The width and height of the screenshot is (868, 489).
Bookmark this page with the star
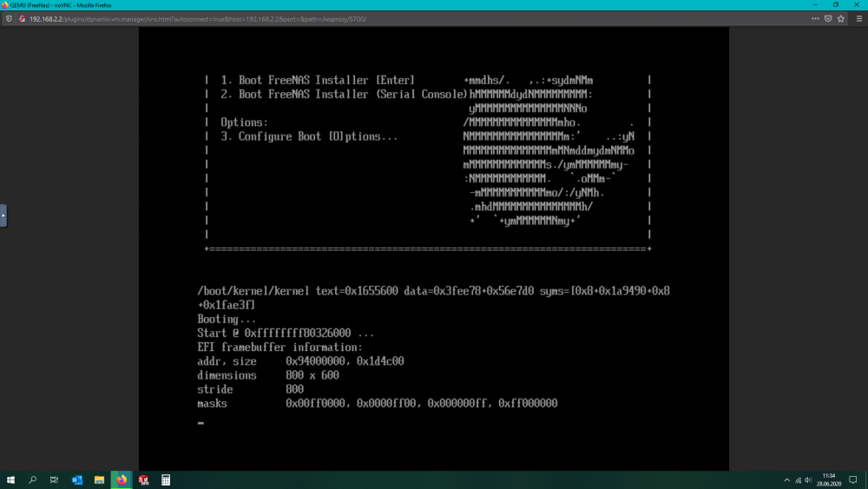click(841, 19)
